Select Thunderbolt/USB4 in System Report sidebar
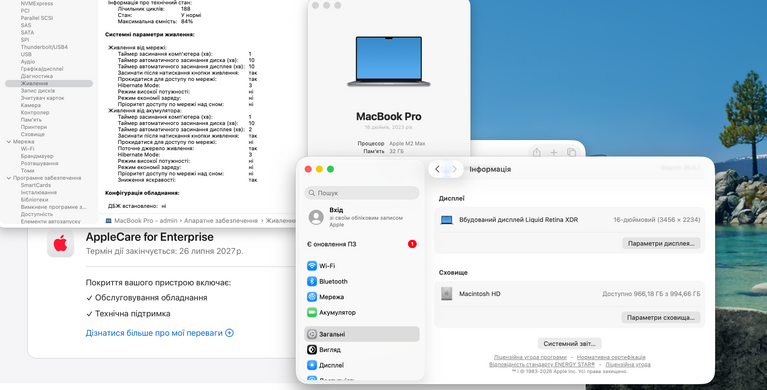This screenshot has height=390, width=767. pos(44,47)
